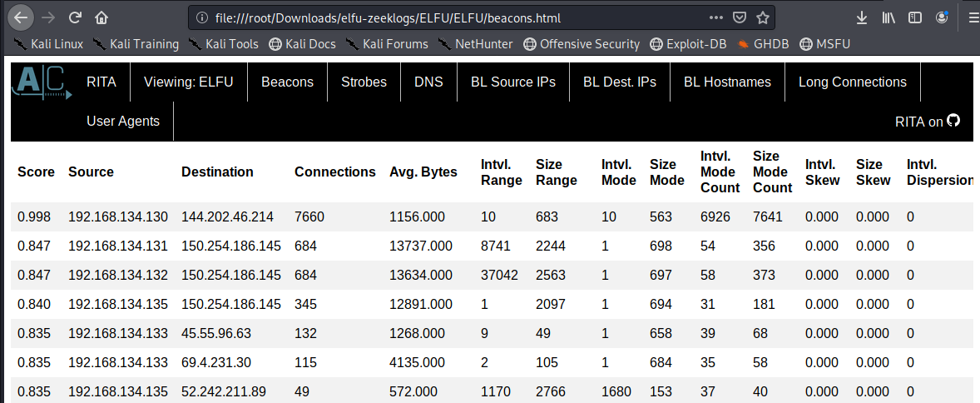
Task: Open the Kali Linux bookmark
Action: pyautogui.click(x=49, y=44)
